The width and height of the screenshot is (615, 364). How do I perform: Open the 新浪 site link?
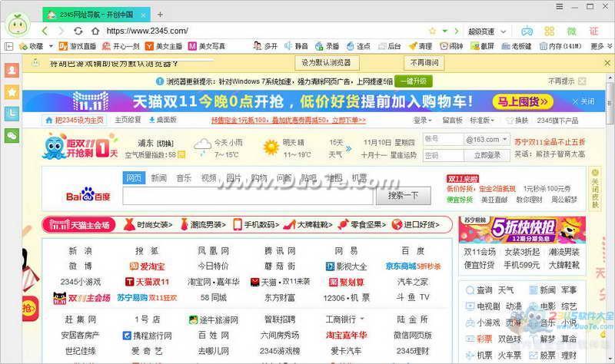[80, 251]
